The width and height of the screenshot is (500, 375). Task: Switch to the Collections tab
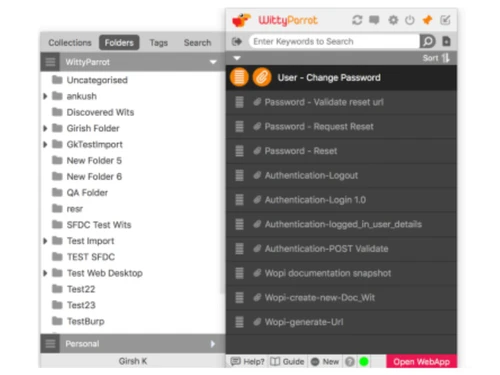pyautogui.click(x=70, y=43)
